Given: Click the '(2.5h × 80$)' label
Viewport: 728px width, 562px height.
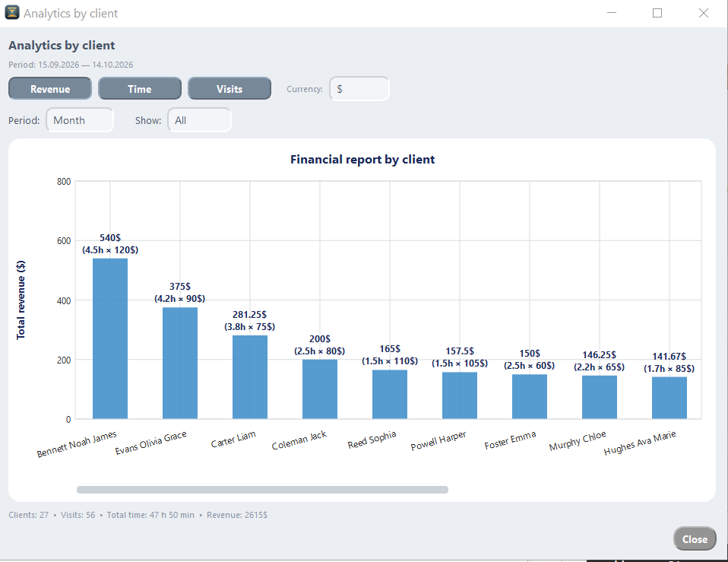Looking at the screenshot, I should 319,351.
